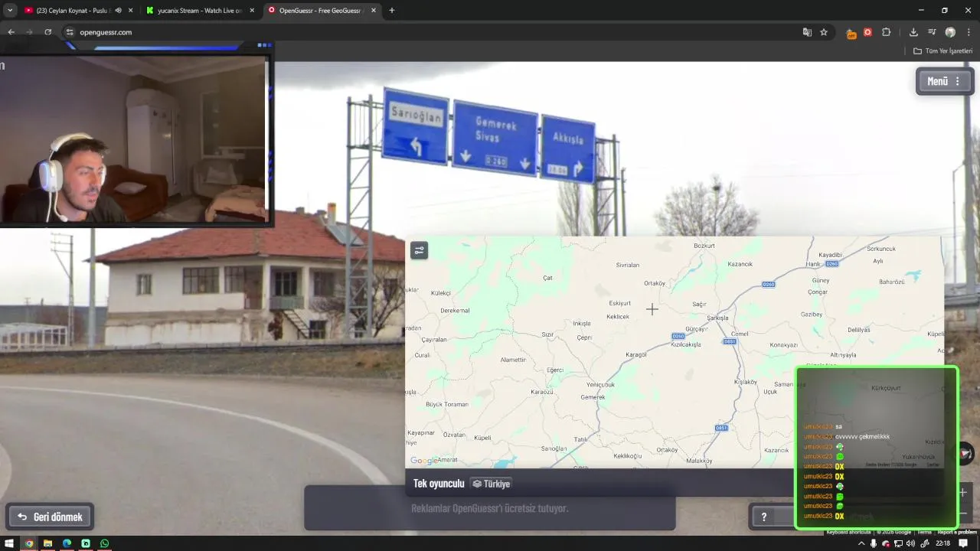This screenshot has width=980, height=551.
Task: Click the Chrome taskbar icon
Action: pos(29,543)
